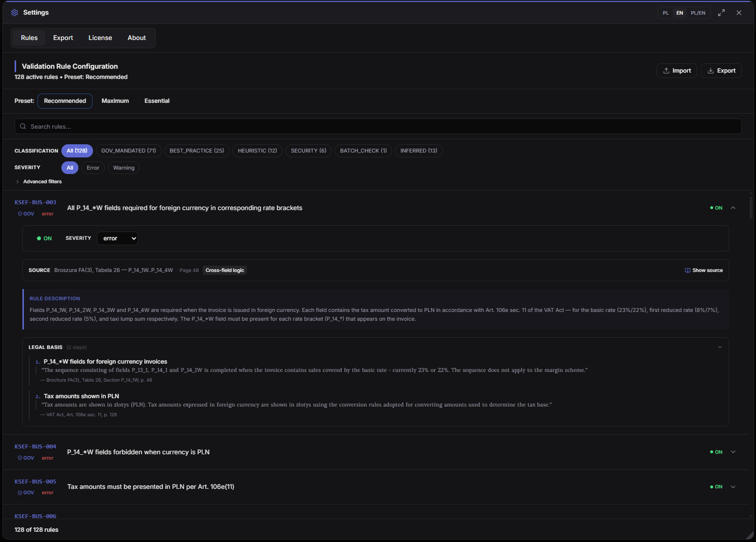Toggle ON status for rule KSEF-BUS-005
756x542 pixels.
716,487
